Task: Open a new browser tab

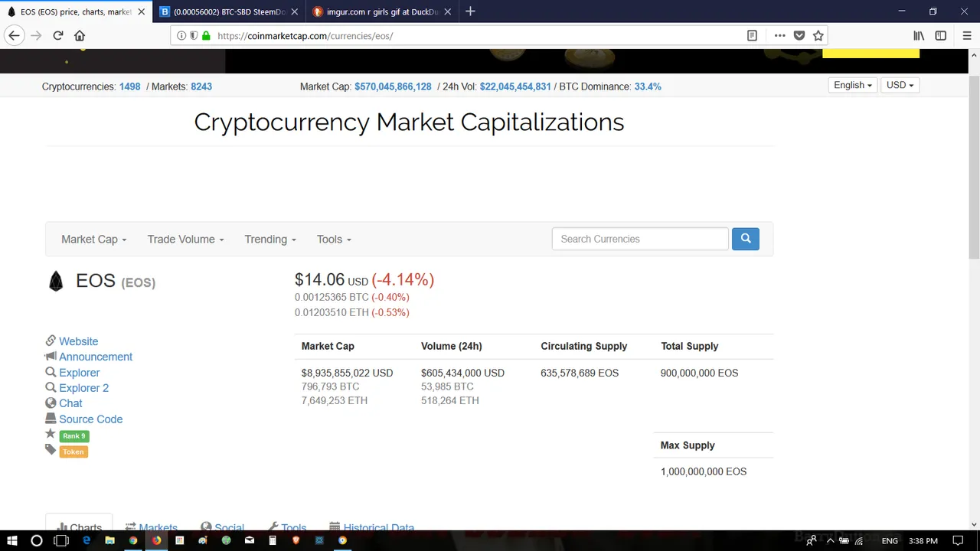Action: (x=470, y=11)
